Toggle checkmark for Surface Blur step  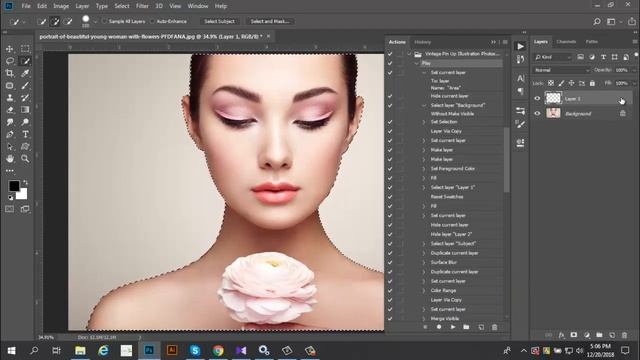click(x=390, y=262)
